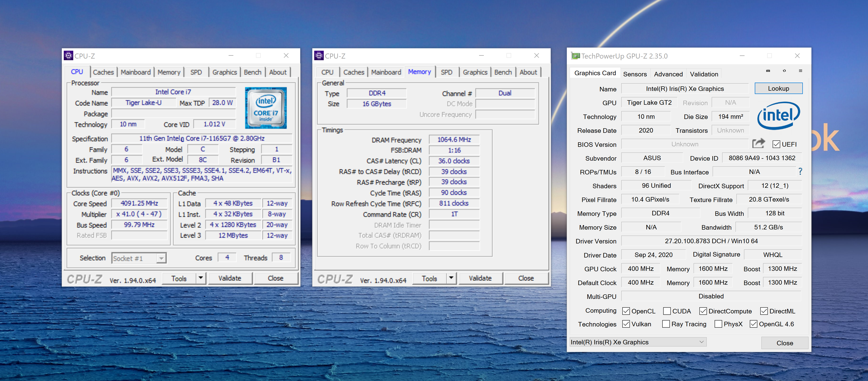Toggle the PhysX checkbox
This screenshot has height=381, width=868.
pos(718,324)
